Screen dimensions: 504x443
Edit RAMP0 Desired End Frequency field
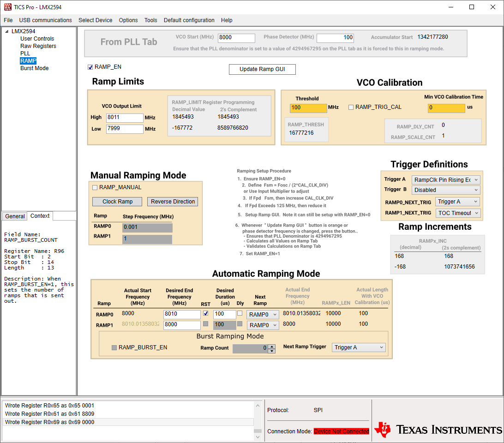(x=182, y=314)
